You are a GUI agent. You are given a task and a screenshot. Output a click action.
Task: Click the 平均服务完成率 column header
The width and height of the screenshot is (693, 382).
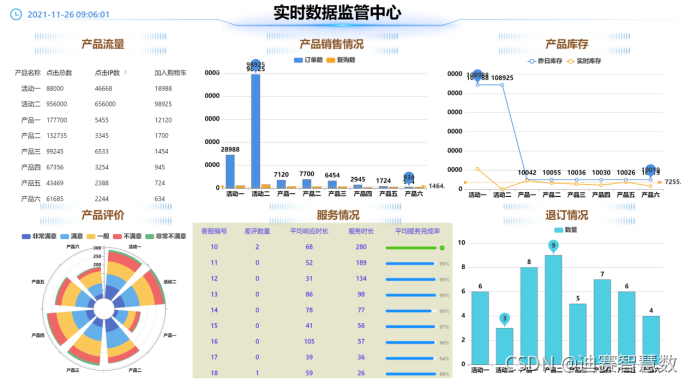[417, 231]
